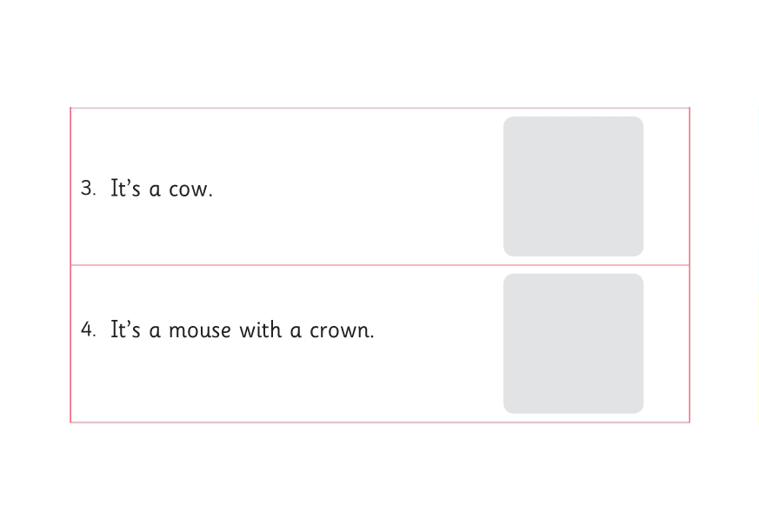Click the sentence "It's a cow."
Viewport: 759px width, 532px height.
pos(161,190)
